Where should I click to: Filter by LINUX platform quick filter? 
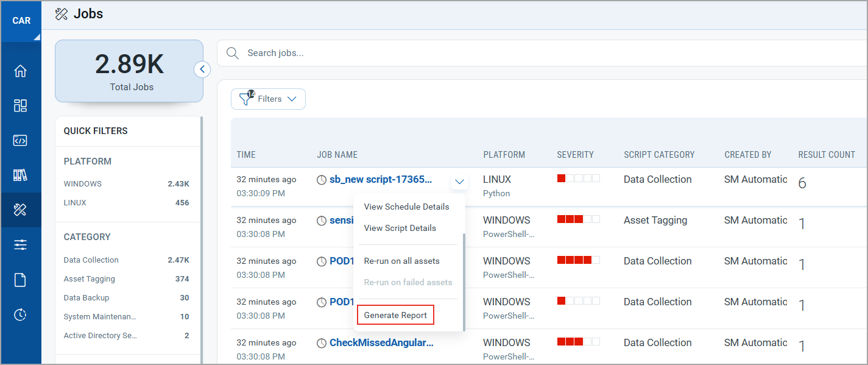(x=127, y=202)
